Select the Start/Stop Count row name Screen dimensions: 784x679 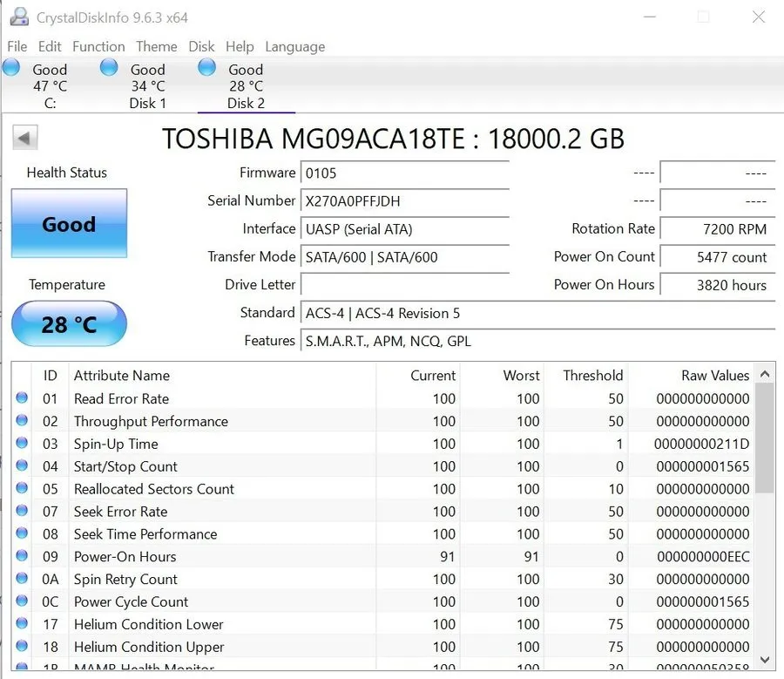pyautogui.click(x=125, y=466)
